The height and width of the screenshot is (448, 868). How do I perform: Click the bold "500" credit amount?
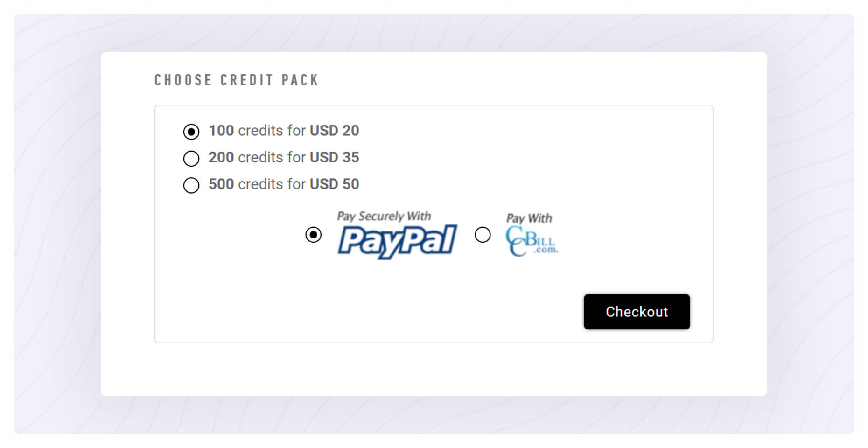(x=221, y=184)
